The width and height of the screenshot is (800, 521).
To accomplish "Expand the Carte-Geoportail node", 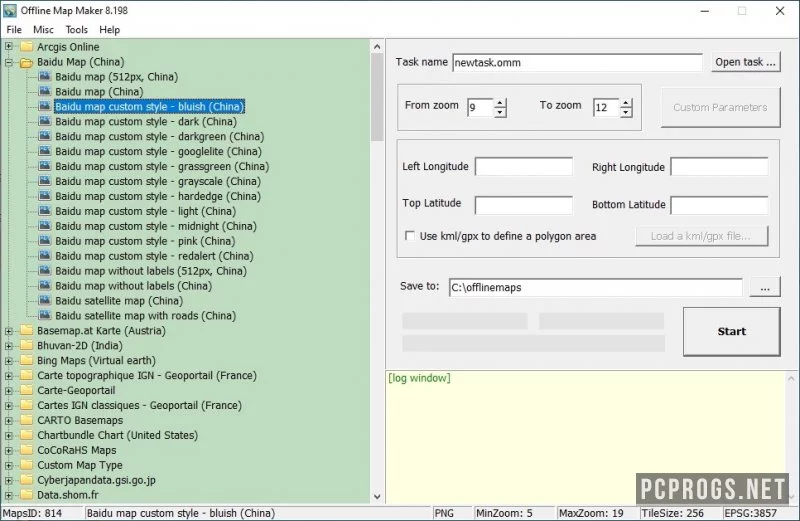I will tap(9, 390).
